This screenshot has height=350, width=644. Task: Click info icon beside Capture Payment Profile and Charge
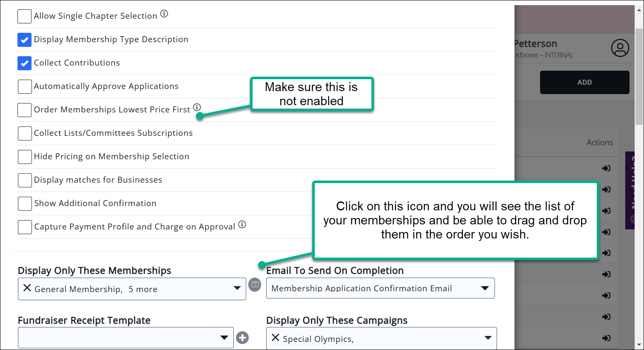coord(242,224)
